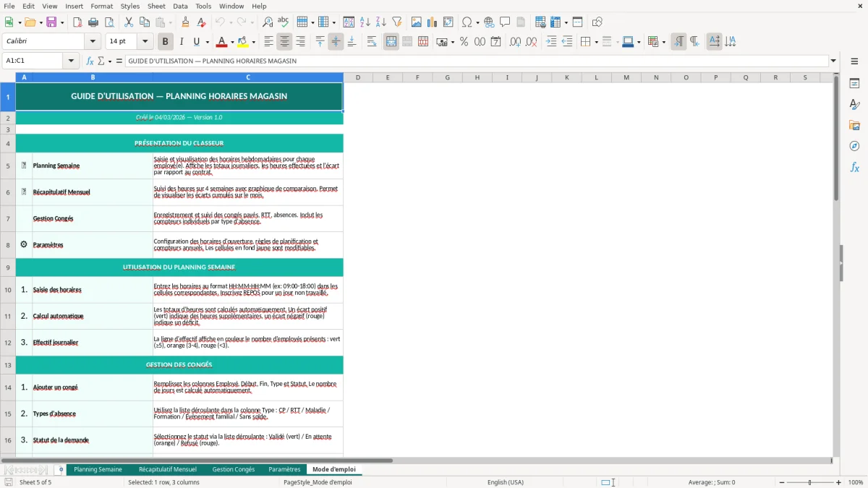The image size is (868, 488).
Task: Click the Print icon
Action: (93, 22)
